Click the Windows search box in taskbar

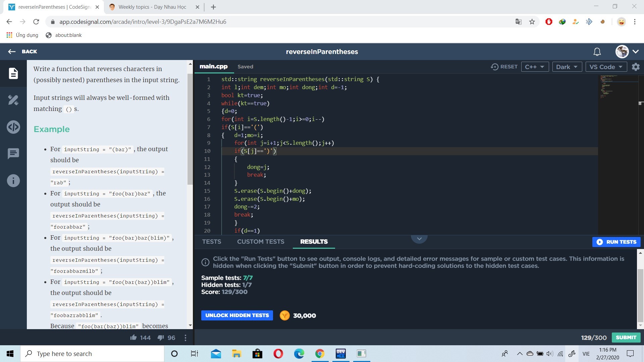tap(93, 354)
